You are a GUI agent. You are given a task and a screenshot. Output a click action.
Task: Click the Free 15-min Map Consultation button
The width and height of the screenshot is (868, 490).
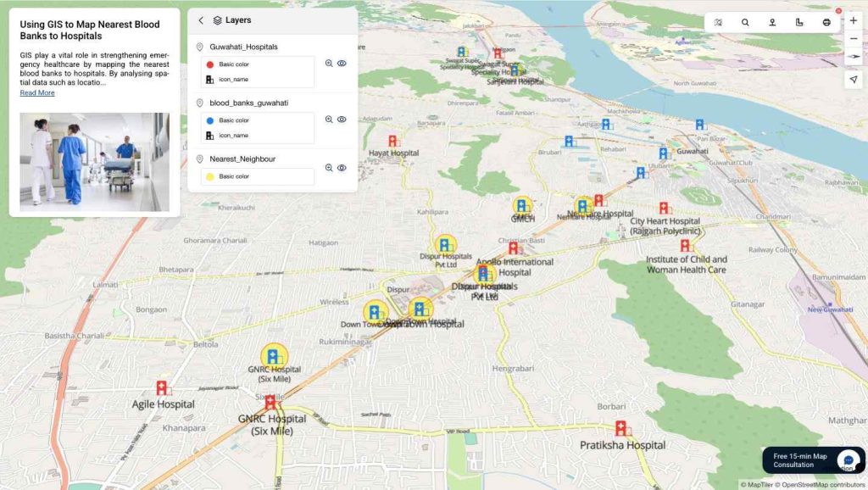pyautogui.click(x=799, y=460)
